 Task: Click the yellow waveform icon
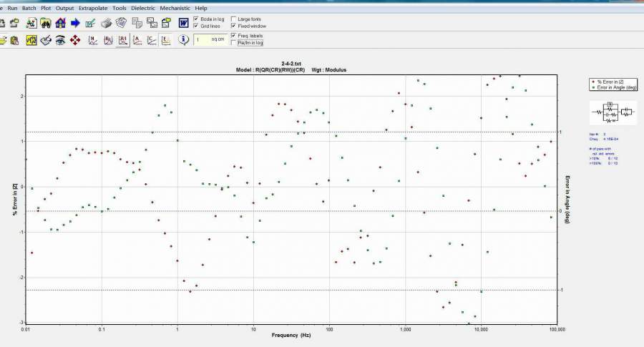point(31,40)
